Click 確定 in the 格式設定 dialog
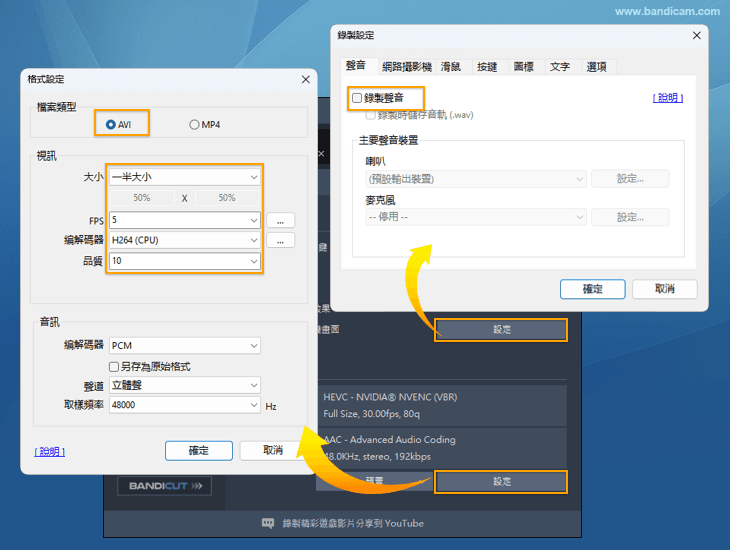The height and width of the screenshot is (550, 730). pyautogui.click(x=198, y=450)
